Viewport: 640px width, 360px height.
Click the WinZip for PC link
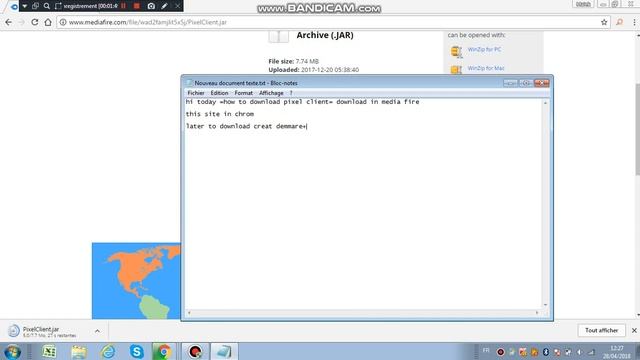click(x=484, y=49)
